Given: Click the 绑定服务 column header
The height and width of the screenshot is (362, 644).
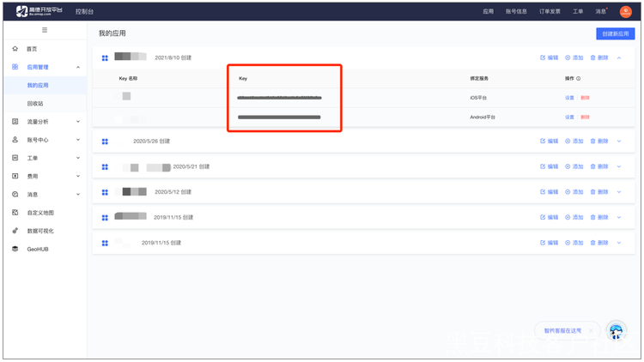Looking at the screenshot, I should click(x=479, y=78).
